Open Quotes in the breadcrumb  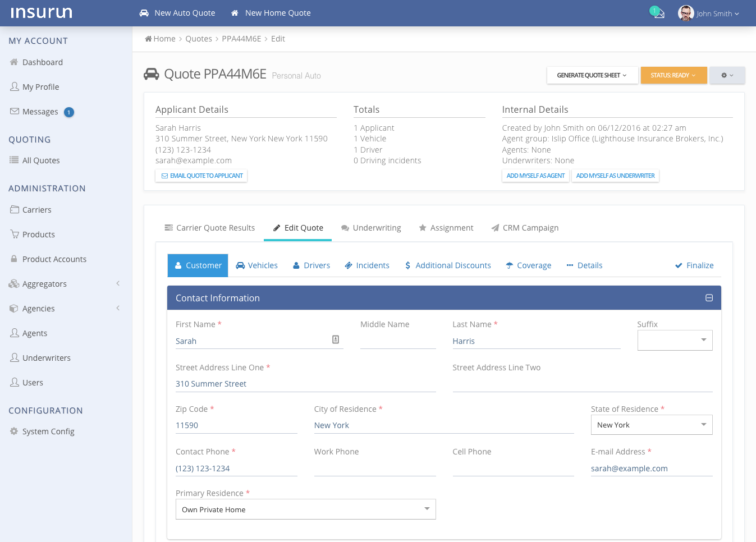coord(199,39)
